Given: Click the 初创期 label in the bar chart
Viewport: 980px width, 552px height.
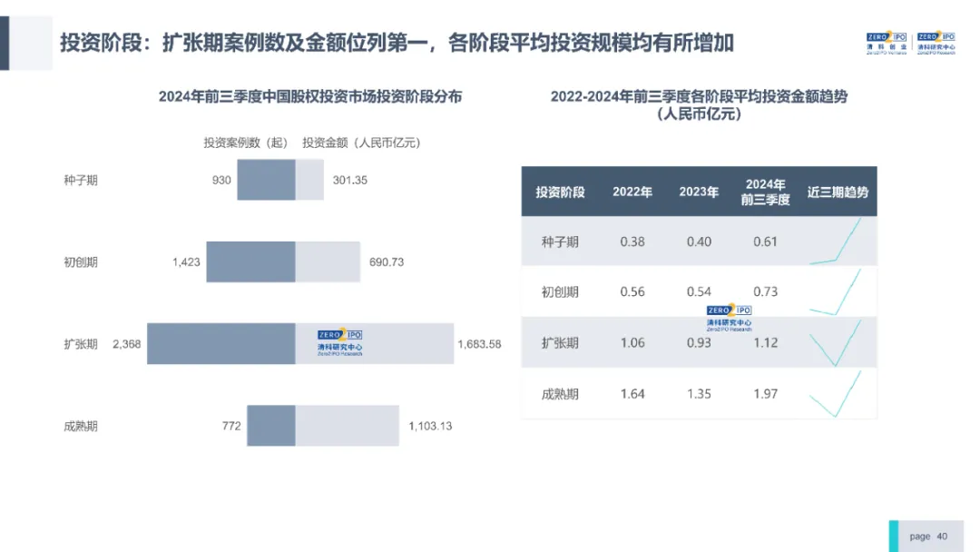Looking at the screenshot, I should (81, 262).
